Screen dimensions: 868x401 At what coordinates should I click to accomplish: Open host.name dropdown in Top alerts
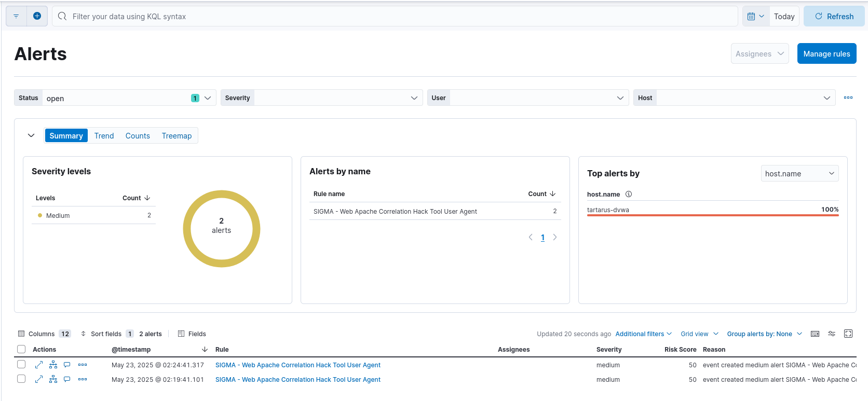(799, 173)
